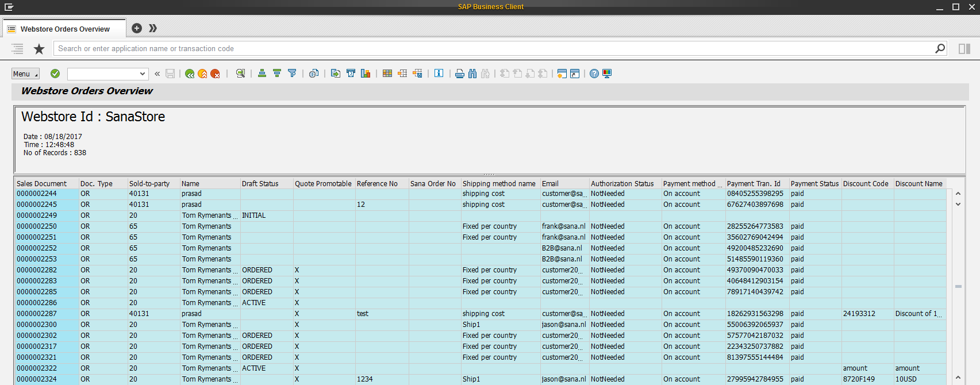The image size is (980, 385).
Task: Click the customize local layout monitor icon
Action: tap(607, 74)
